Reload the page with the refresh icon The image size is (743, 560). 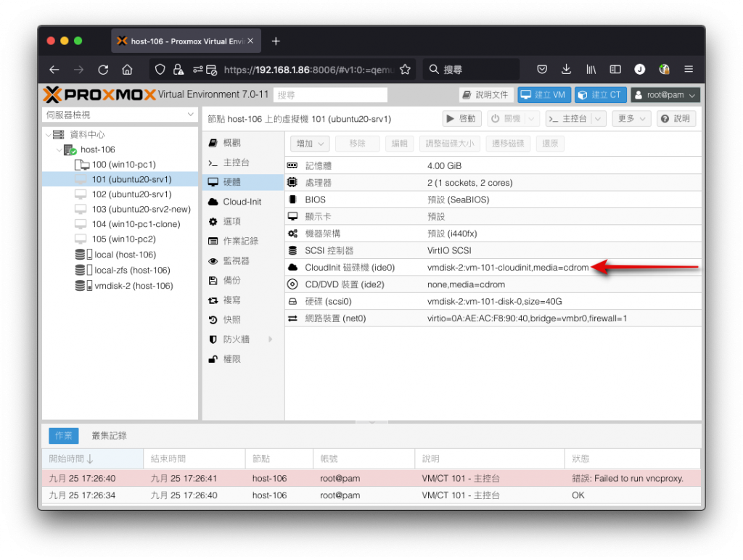(x=103, y=70)
